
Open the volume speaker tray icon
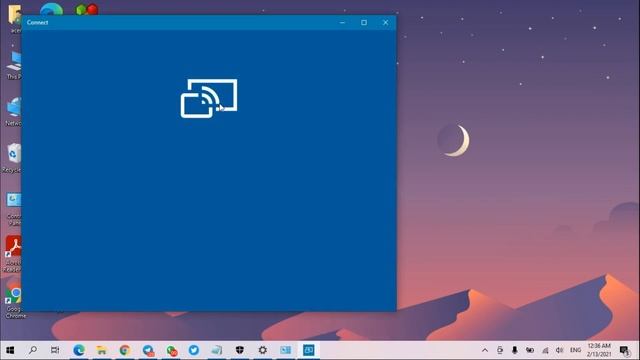point(560,350)
